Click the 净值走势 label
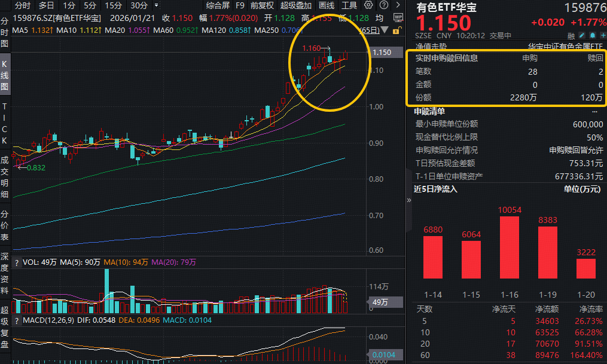This screenshot has width=607, height=364. (431, 47)
